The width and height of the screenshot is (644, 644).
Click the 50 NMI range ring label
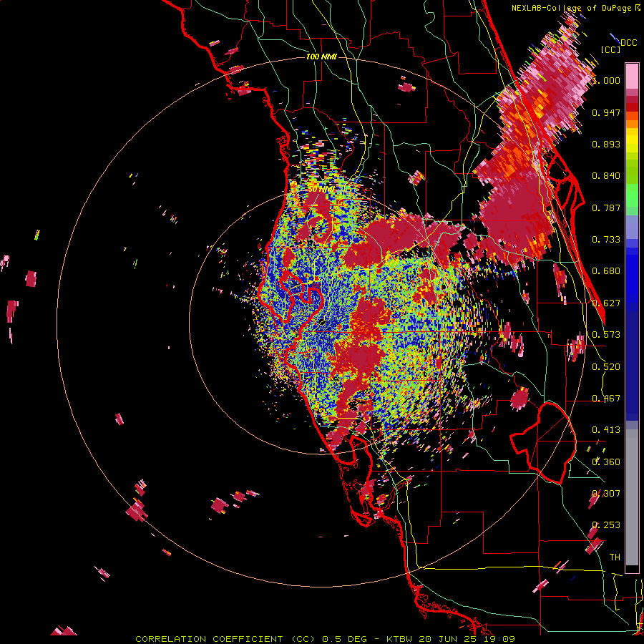pyautogui.click(x=321, y=189)
